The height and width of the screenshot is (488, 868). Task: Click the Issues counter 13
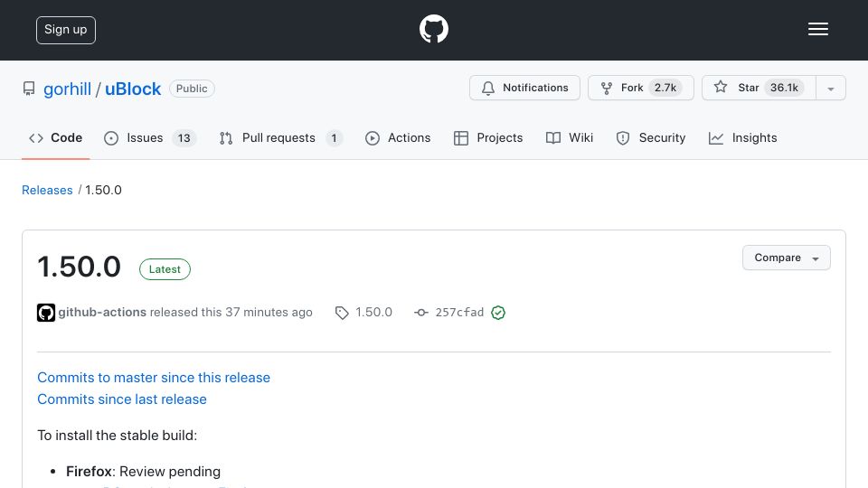point(184,138)
